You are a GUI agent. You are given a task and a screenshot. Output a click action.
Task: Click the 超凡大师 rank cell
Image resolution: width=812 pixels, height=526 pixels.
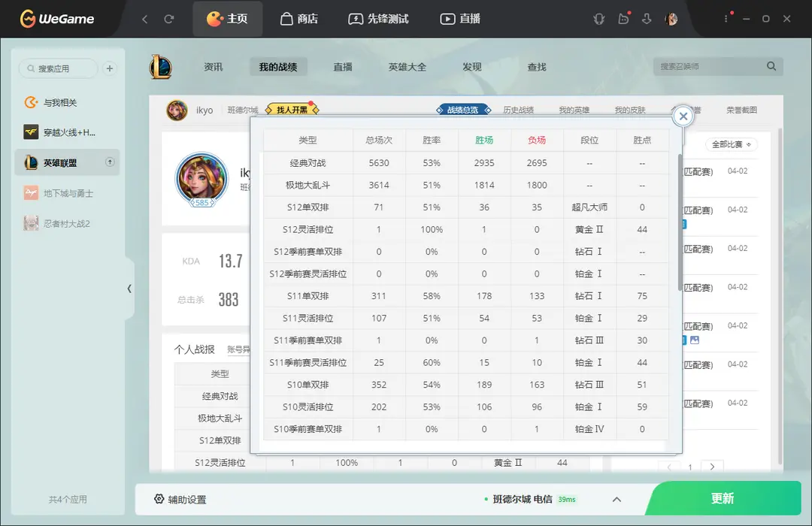pyautogui.click(x=589, y=207)
